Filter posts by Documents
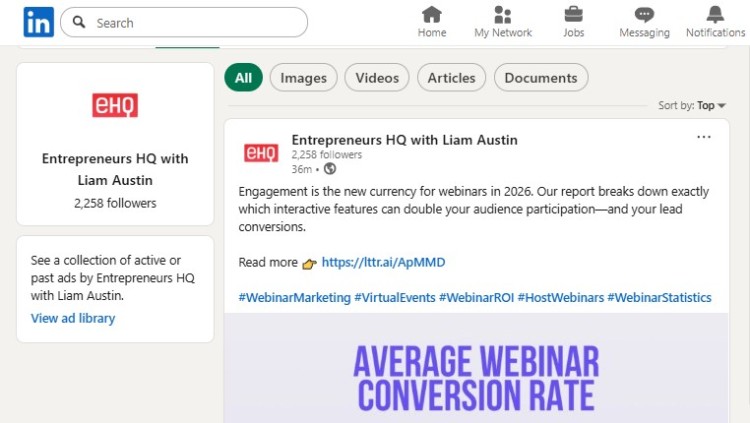The height and width of the screenshot is (423, 750). click(541, 78)
